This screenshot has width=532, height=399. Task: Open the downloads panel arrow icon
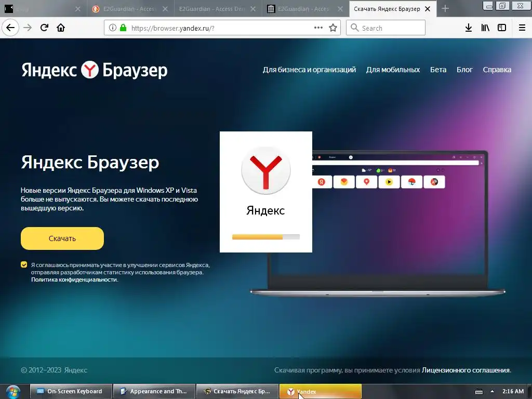click(469, 28)
